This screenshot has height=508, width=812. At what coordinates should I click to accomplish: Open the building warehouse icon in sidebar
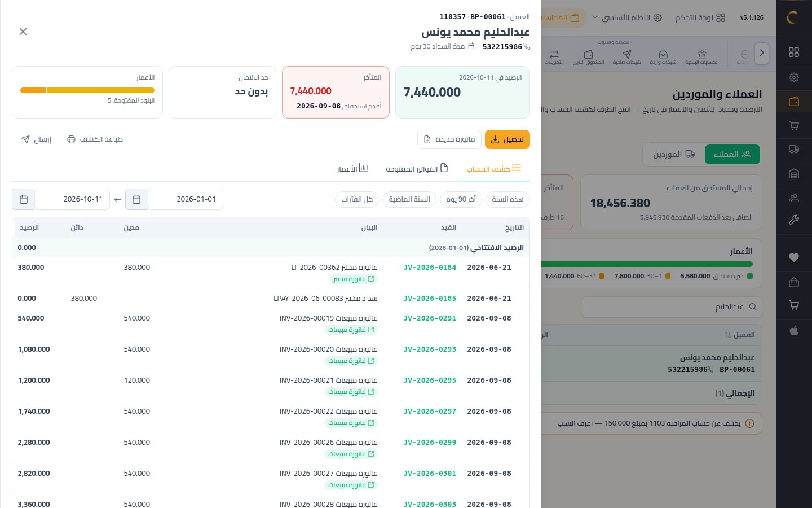[794, 174]
